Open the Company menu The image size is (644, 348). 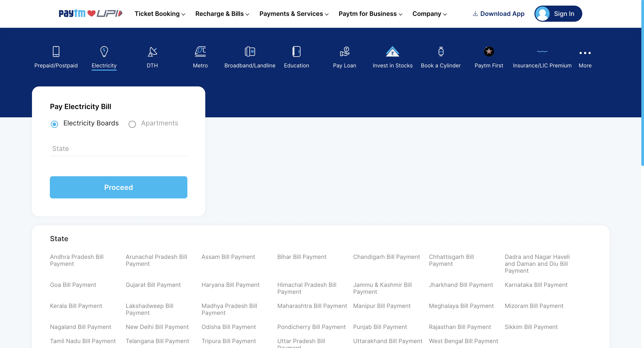pos(430,14)
